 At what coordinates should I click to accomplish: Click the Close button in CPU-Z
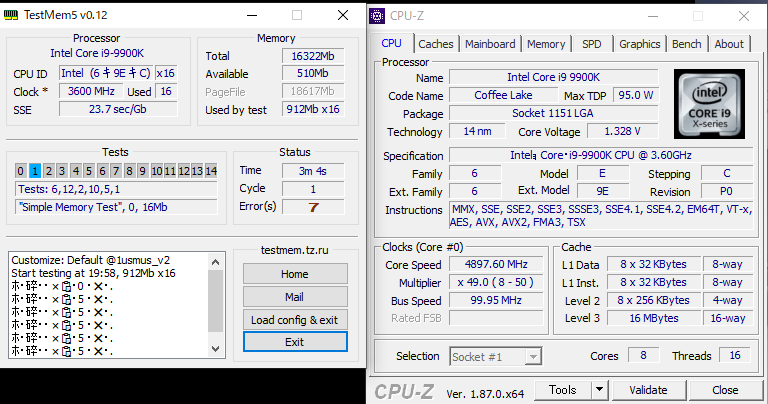pos(725,390)
